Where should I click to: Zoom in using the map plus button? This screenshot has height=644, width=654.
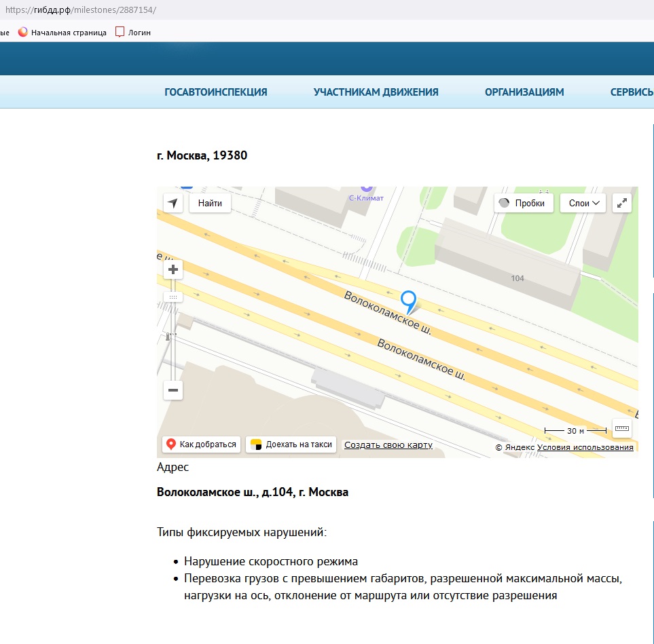coord(173,269)
